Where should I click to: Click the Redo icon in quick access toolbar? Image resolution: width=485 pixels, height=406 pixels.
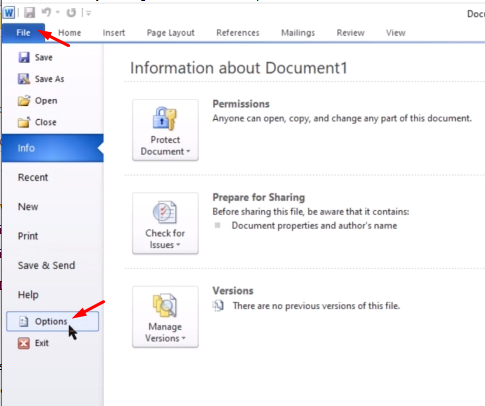(x=71, y=13)
